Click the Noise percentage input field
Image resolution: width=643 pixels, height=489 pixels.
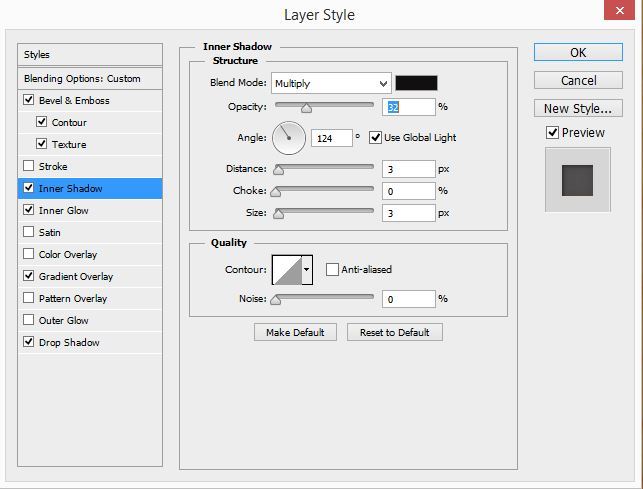click(408, 299)
